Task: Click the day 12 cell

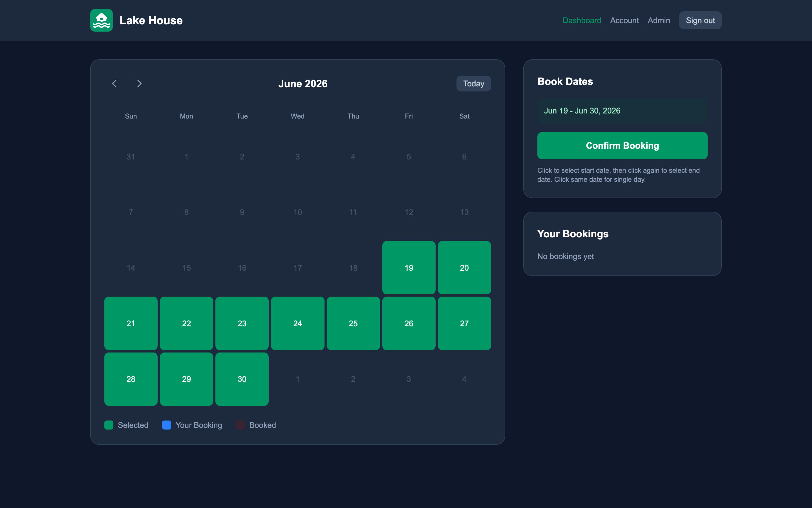Action: click(409, 212)
